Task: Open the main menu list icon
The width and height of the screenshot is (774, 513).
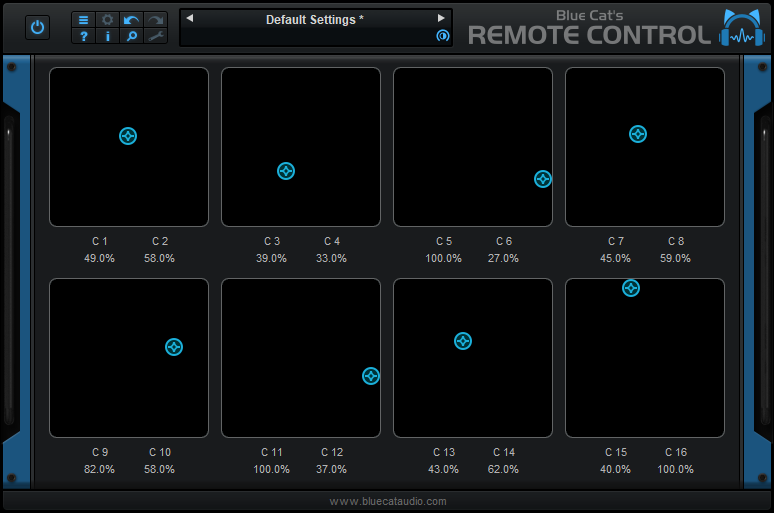Action: (x=84, y=20)
